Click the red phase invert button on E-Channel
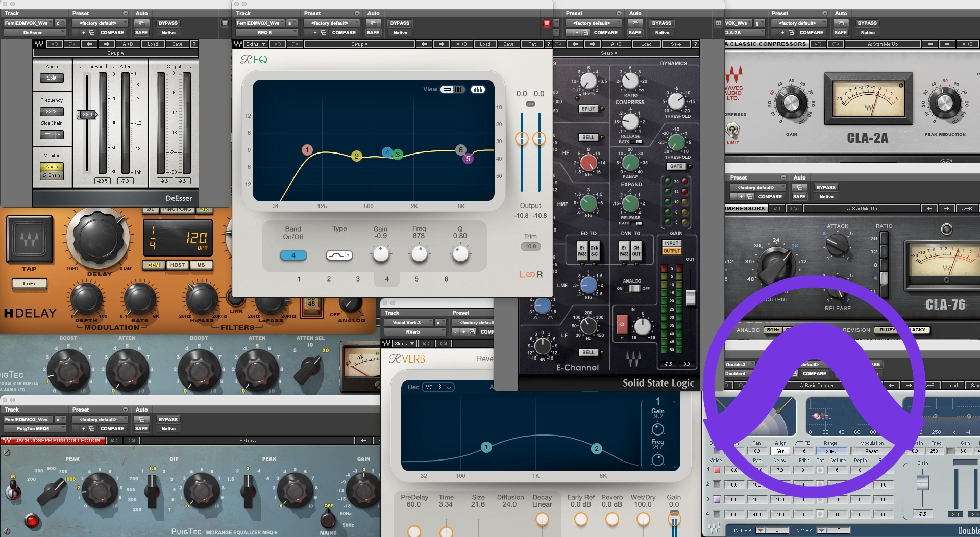 point(622,324)
